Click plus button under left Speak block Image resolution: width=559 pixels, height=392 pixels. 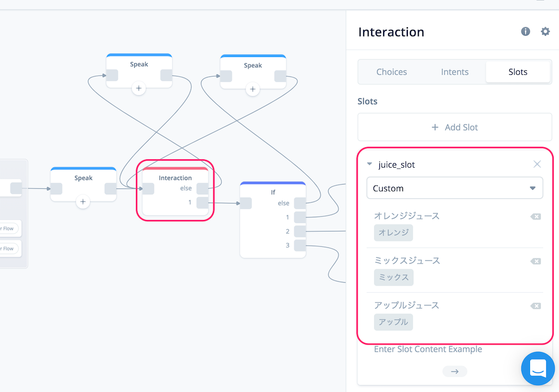point(83,201)
